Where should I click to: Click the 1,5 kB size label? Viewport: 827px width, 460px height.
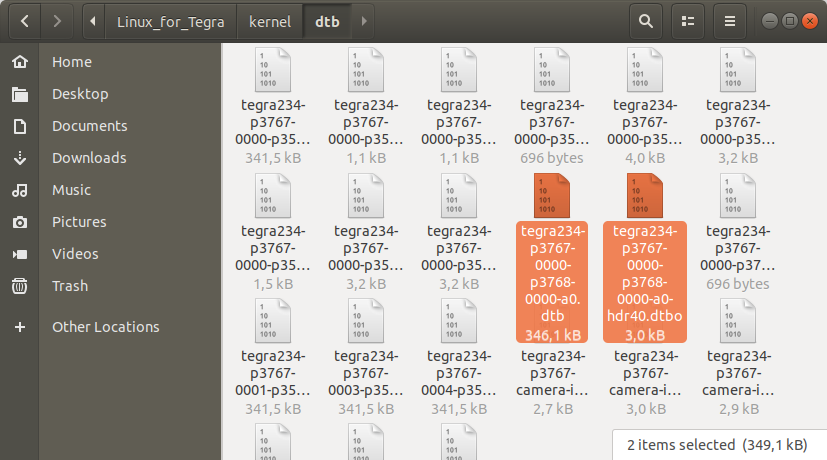click(x=273, y=284)
